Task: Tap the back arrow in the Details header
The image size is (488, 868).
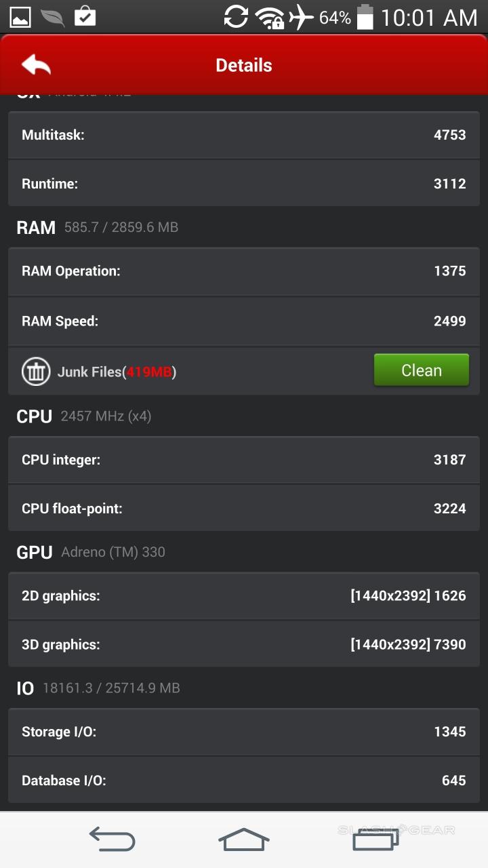Action: (x=37, y=65)
